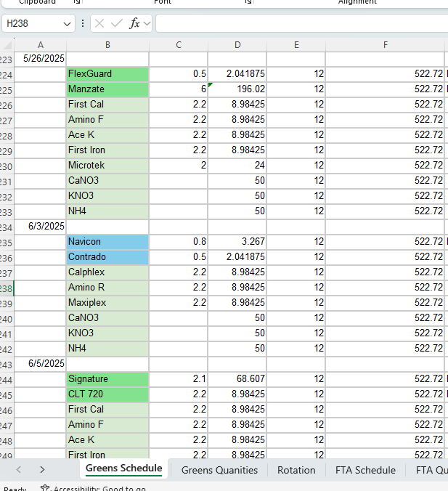Open the Rotation sheet tab
Image resolution: width=448 pixels, height=491 pixels.
(x=296, y=470)
